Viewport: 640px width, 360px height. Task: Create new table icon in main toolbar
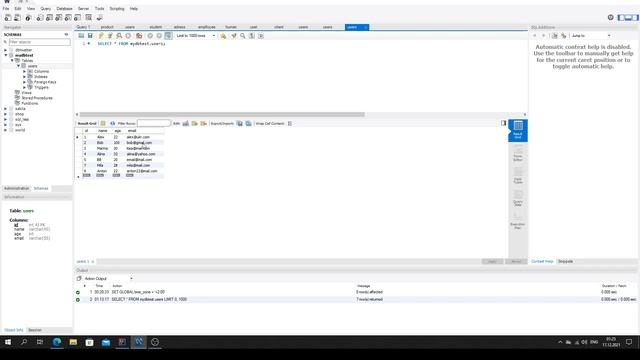pyautogui.click(x=49, y=18)
